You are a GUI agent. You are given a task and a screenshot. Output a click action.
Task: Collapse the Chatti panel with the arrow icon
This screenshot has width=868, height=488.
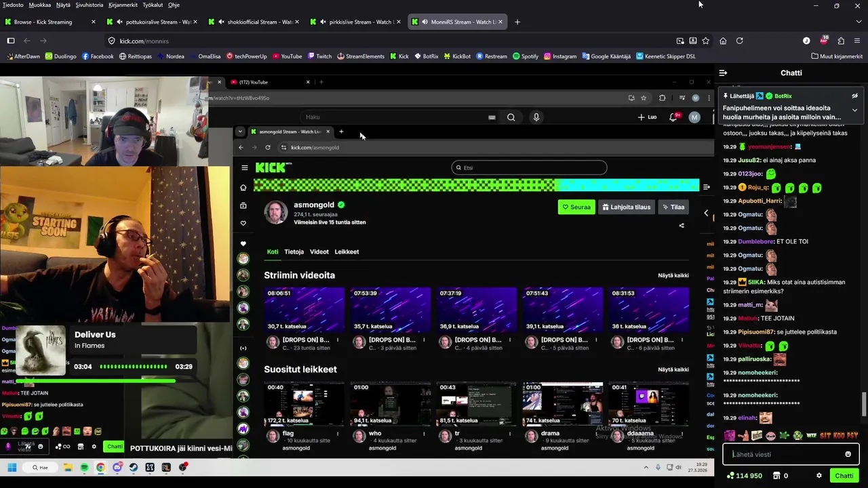723,73
